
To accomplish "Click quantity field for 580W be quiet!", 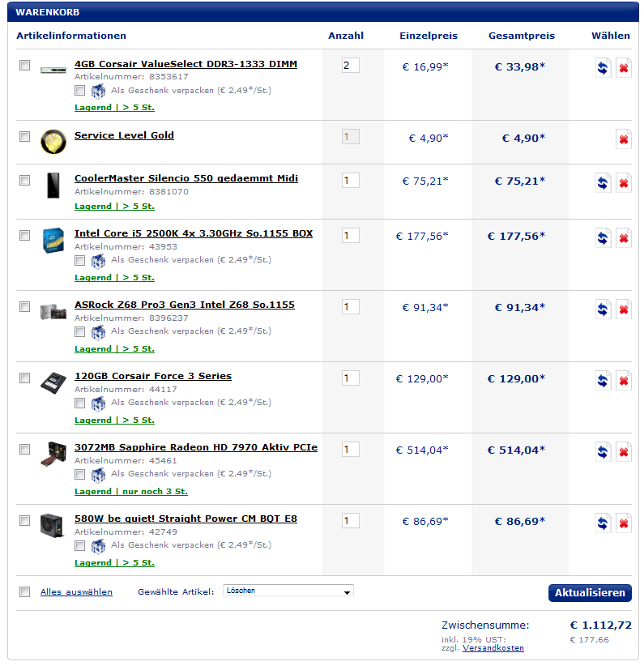I will point(351,521).
